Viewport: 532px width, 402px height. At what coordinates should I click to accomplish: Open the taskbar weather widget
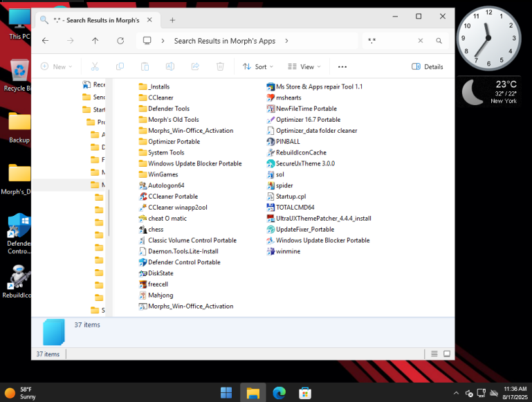(x=20, y=393)
